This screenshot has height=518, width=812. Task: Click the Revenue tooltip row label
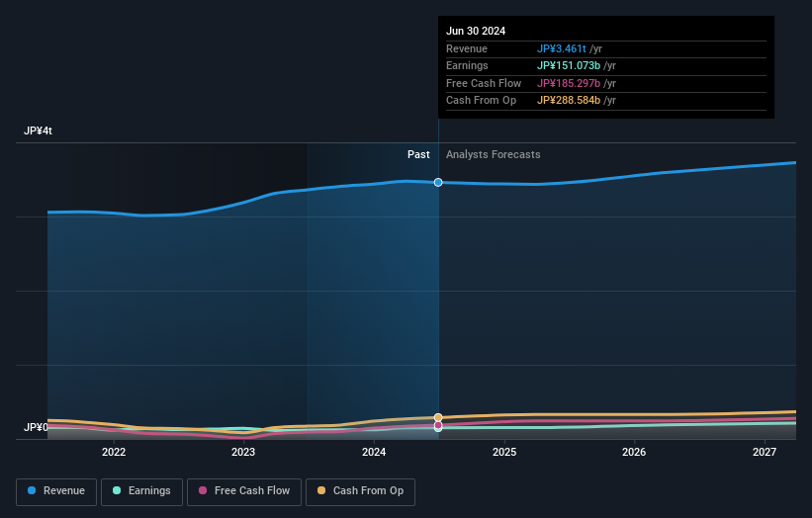point(467,48)
